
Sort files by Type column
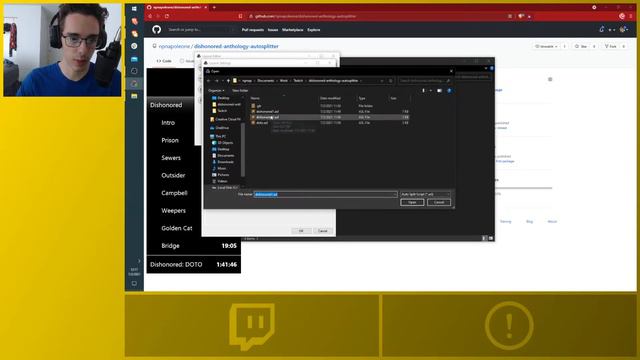point(362,98)
